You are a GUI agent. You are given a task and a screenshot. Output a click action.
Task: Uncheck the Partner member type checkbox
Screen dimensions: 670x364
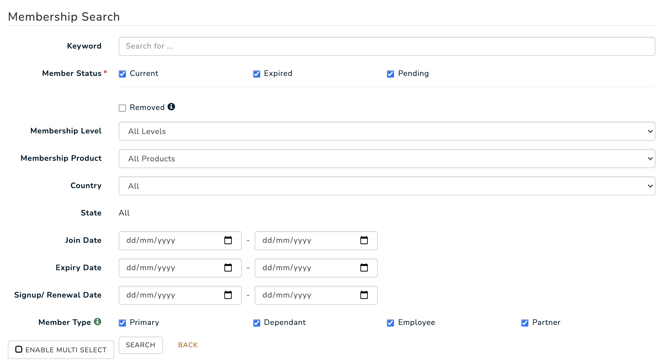(525, 323)
